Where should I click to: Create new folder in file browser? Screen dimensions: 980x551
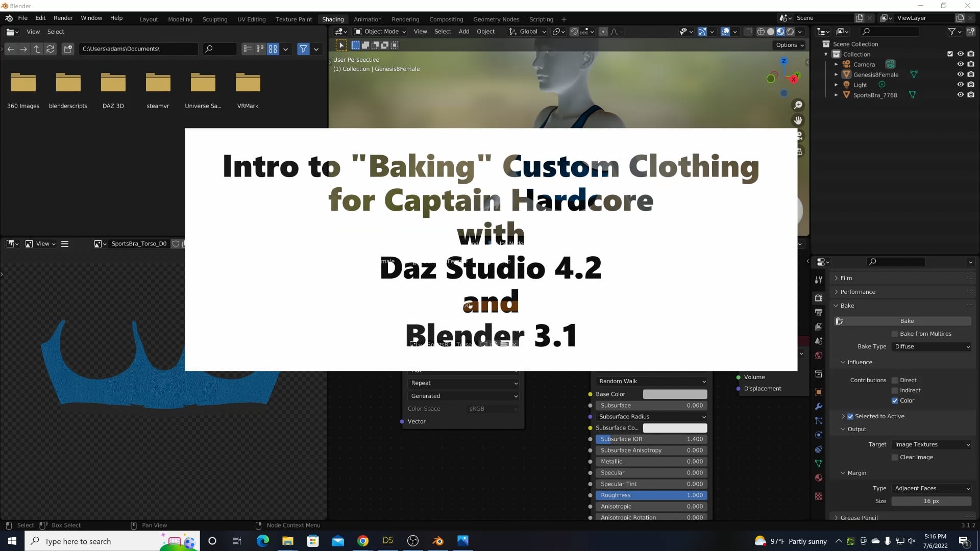(68, 49)
